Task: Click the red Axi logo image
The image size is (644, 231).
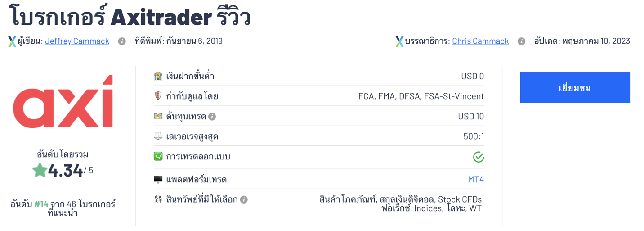Action: 63,102
